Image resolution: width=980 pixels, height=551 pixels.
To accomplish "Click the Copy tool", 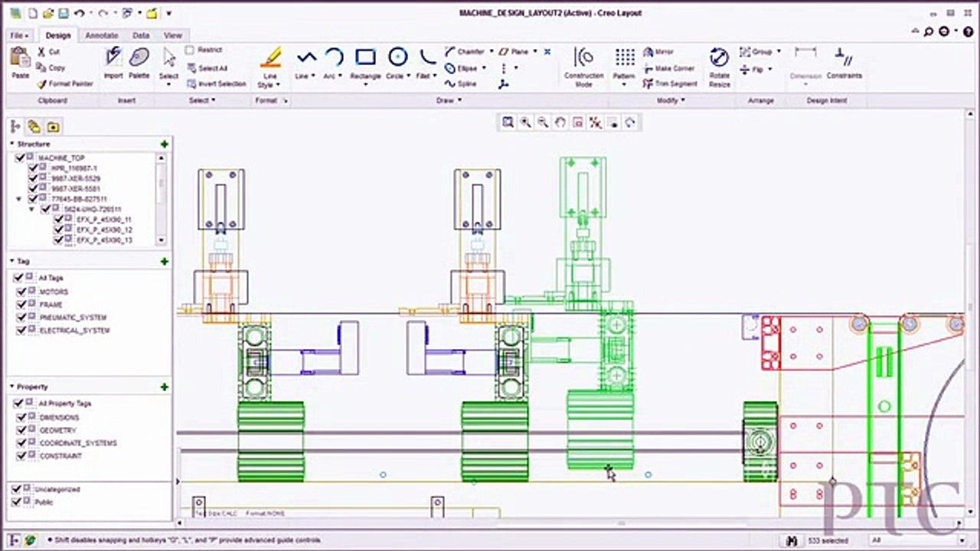I will tap(51, 68).
